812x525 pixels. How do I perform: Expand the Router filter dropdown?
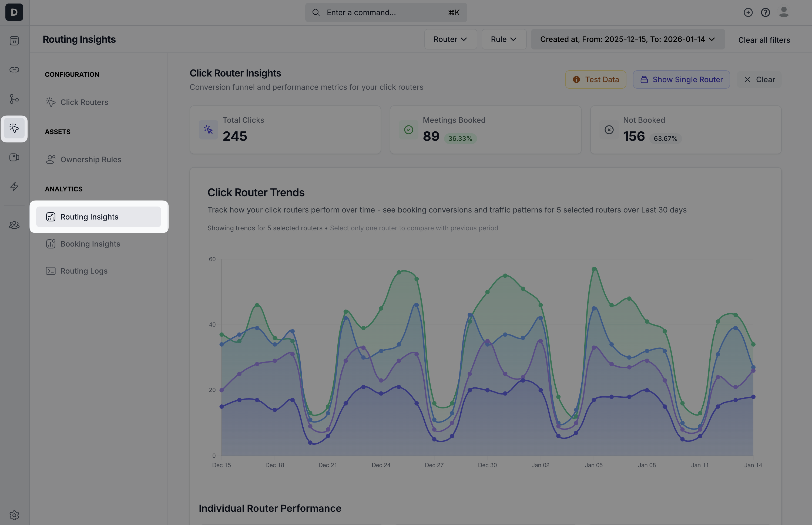(x=450, y=39)
